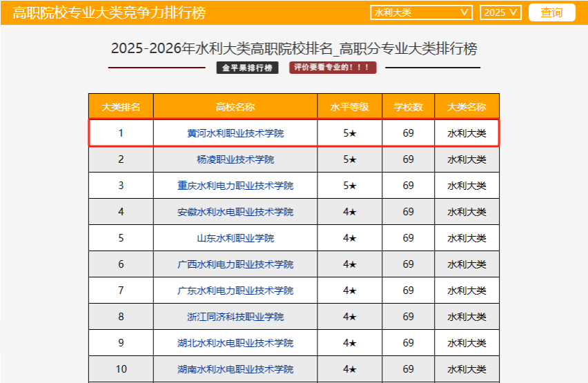Open 杨凌职业技术学院 link

[235, 159]
